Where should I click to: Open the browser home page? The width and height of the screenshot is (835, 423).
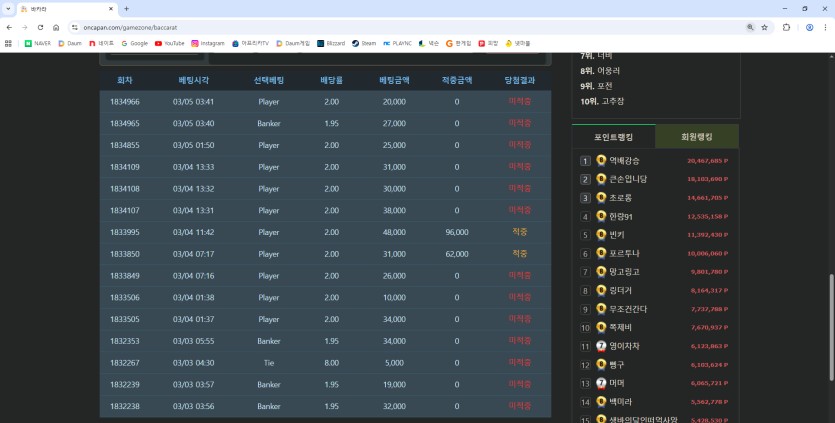(x=55, y=27)
